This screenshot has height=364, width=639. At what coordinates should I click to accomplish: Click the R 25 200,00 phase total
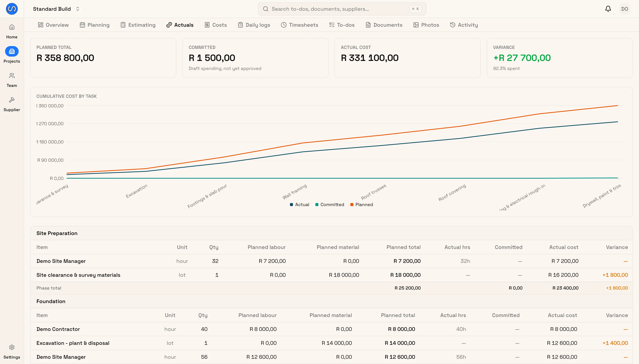(407, 288)
